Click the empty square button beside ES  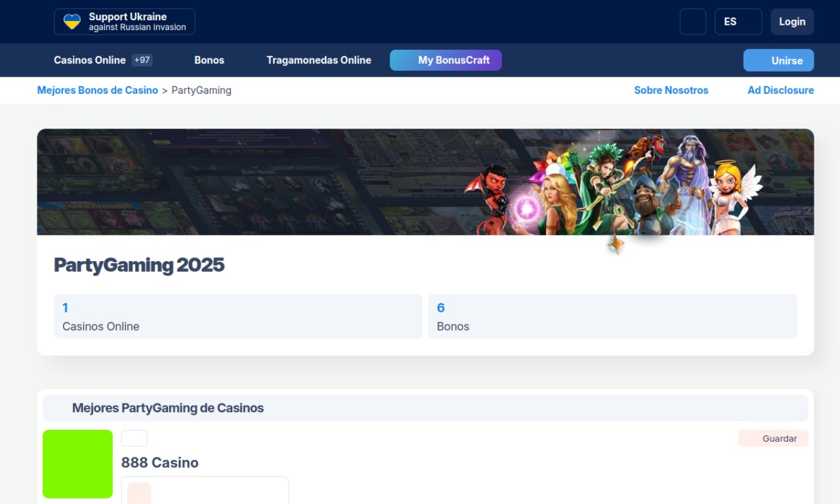(x=693, y=22)
